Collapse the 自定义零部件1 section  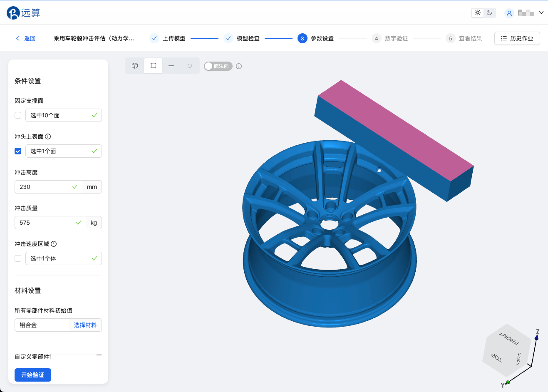click(99, 355)
